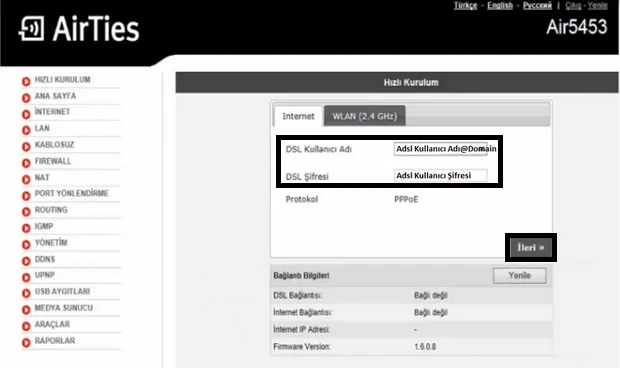Open KABLOSUZ wireless settings
This screenshot has height=368, width=620.
click(54, 145)
